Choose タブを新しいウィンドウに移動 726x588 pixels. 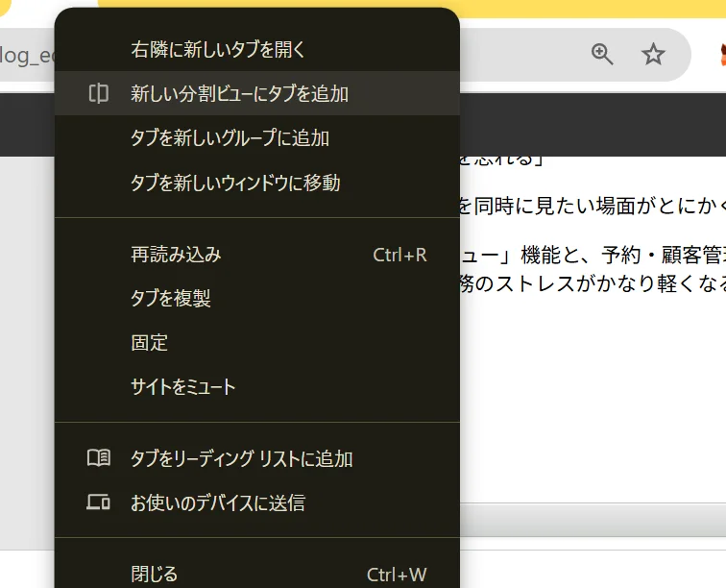pyautogui.click(x=257, y=183)
